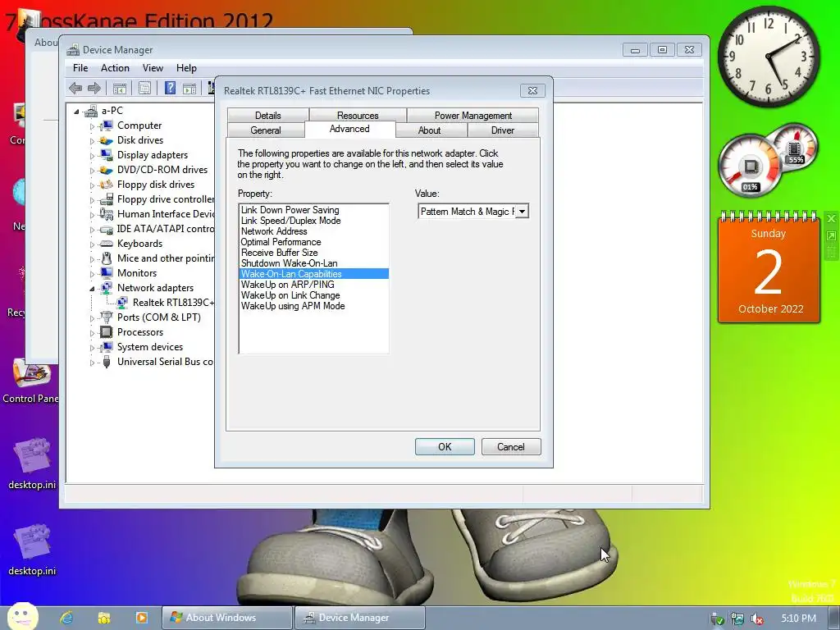Screen dimensions: 840x630
Task: Click the Processors category icon
Action: tap(106, 332)
